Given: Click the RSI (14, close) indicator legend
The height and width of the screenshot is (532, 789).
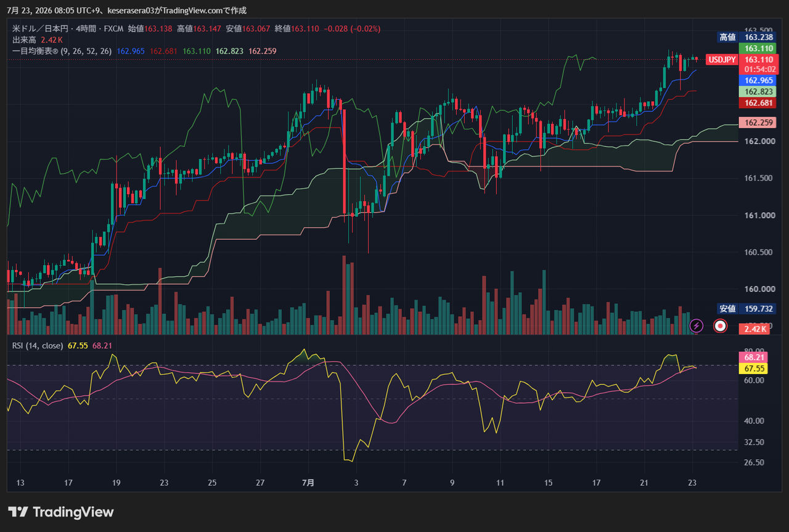Looking at the screenshot, I should tap(38, 345).
